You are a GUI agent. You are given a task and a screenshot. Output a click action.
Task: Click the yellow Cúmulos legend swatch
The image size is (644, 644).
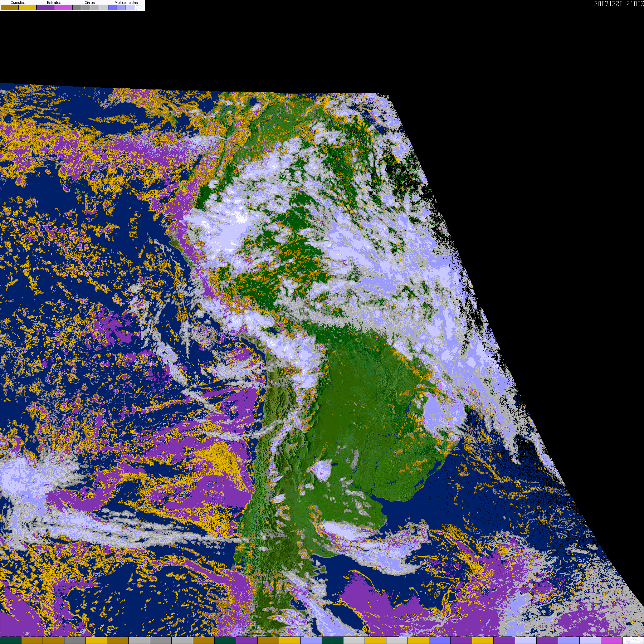[x=28, y=7]
